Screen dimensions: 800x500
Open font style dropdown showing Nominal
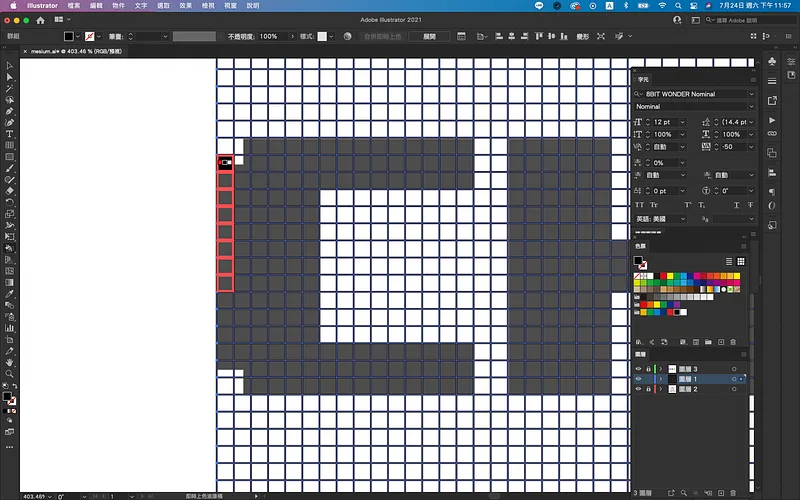751,106
